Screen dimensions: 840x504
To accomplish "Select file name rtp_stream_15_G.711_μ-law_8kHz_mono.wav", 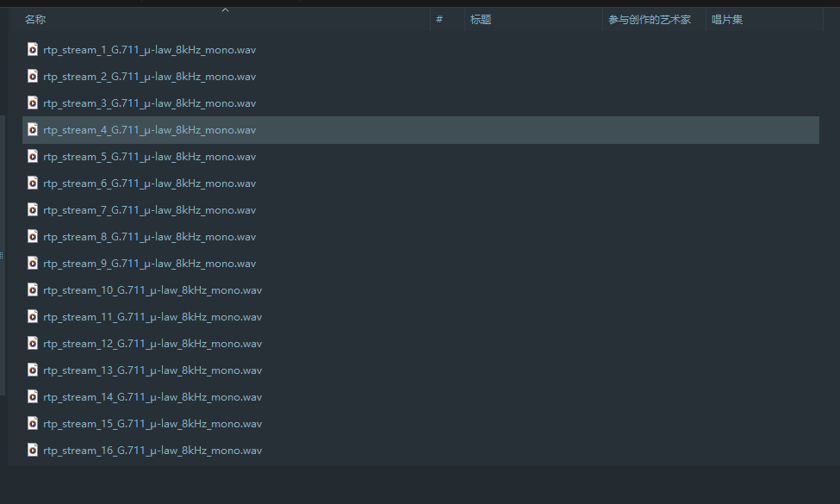I will (152, 424).
